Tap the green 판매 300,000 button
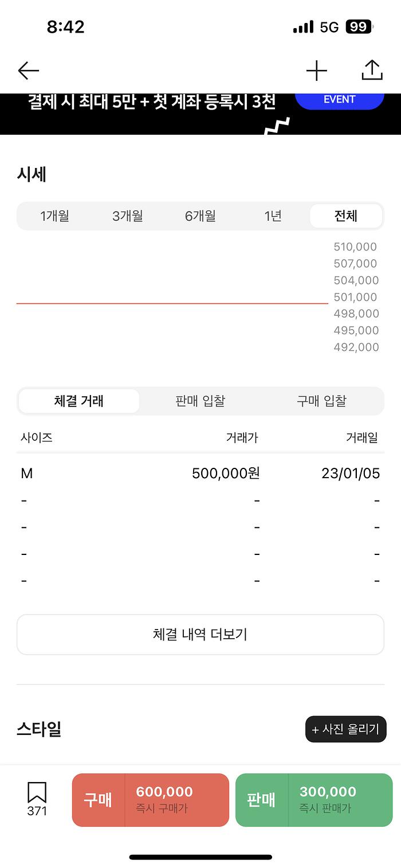Viewport: 401px width, 868px height. 314,800
